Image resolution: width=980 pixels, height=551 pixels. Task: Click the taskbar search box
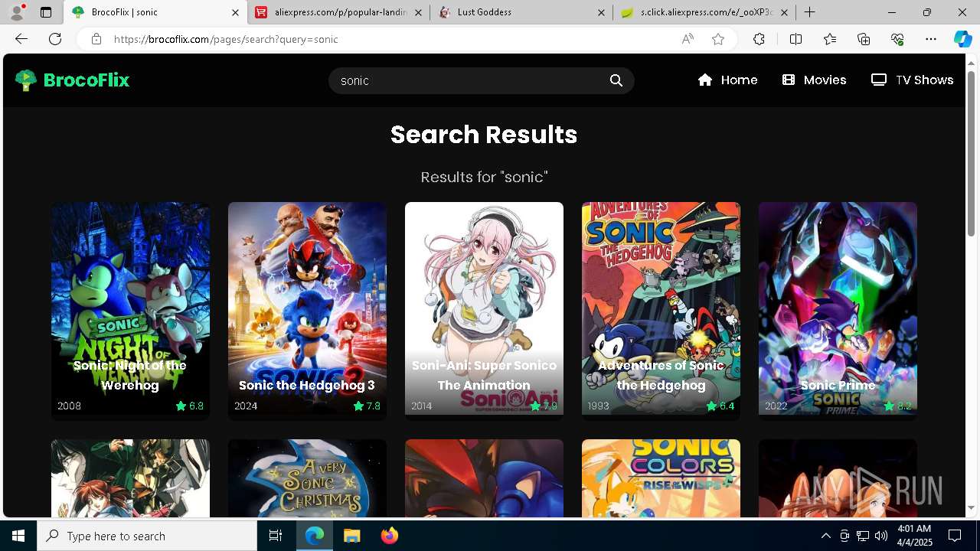(x=147, y=536)
